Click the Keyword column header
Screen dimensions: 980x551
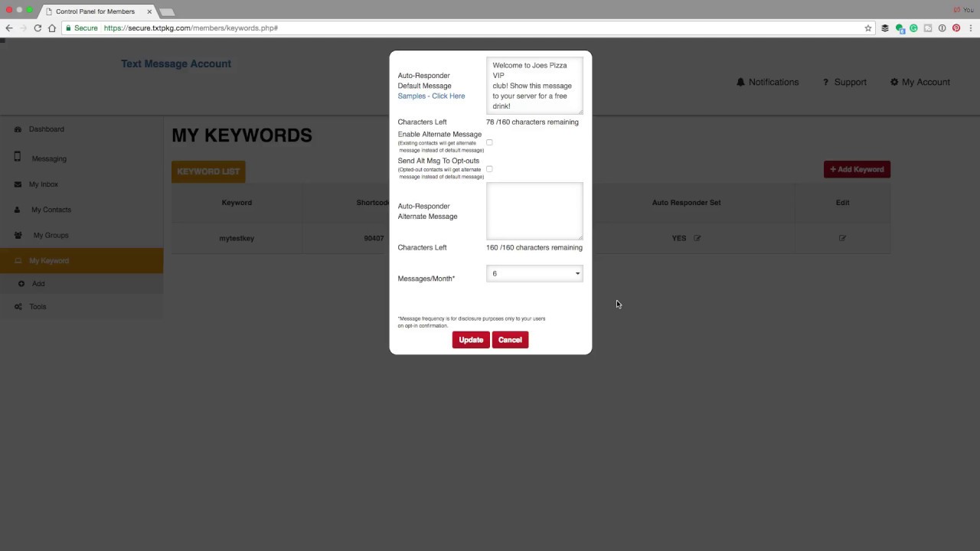click(237, 203)
